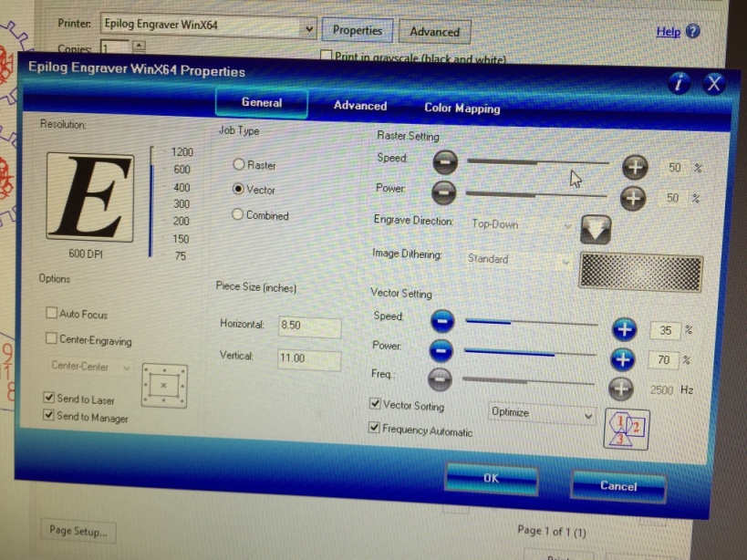Click the vector sorting 1-2-3 shapes icon
The height and width of the screenshot is (560, 747).
pos(626,429)
